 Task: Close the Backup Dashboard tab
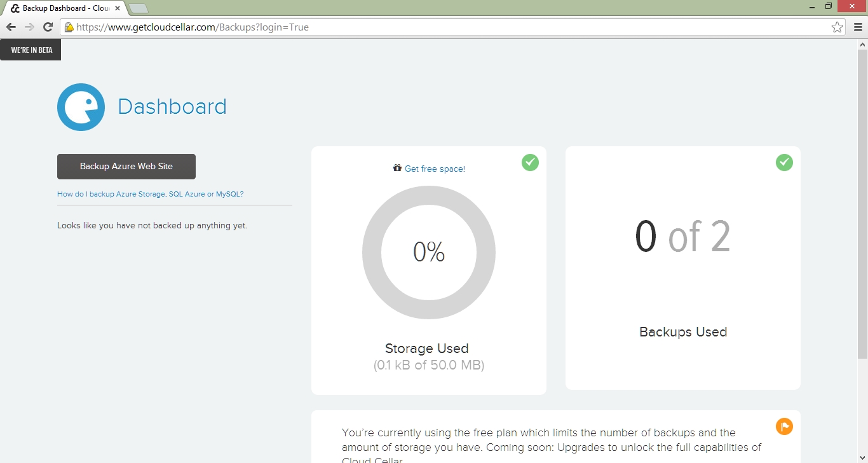(118, 9)
